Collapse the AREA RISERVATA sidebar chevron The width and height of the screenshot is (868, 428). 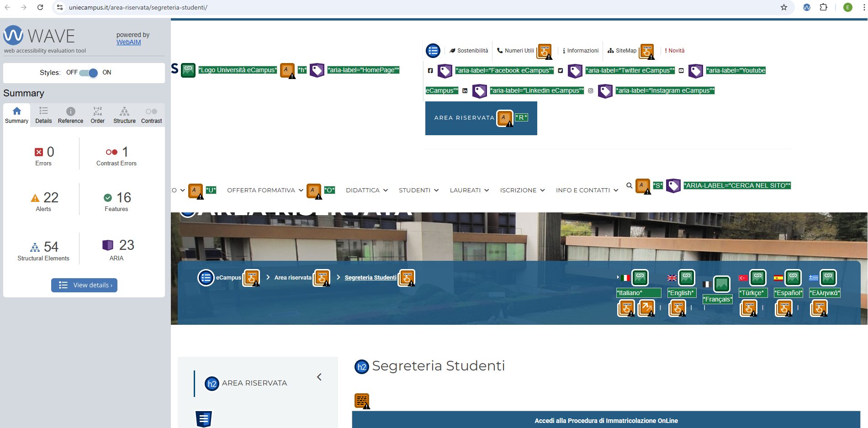319,377
